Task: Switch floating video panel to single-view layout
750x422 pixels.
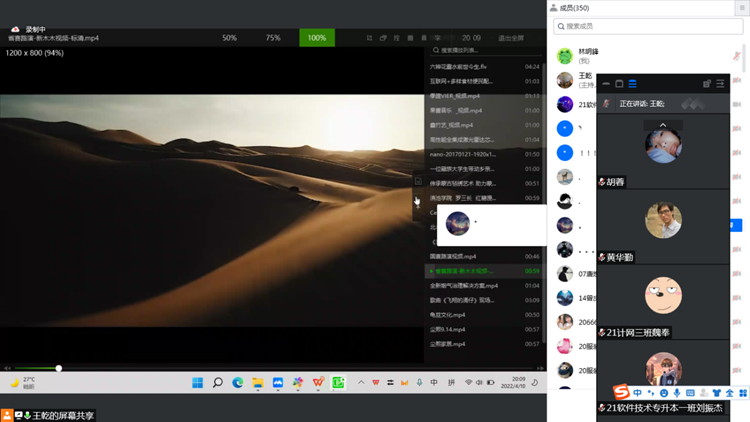Action: [619, 84]
